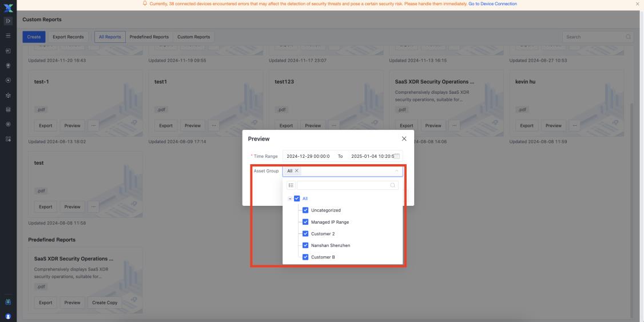Image resolution: width=644 pixels, height=322 pixels.
Task: Open the robot assistant icon near sidebar bottom
Action: pos(8,302)
